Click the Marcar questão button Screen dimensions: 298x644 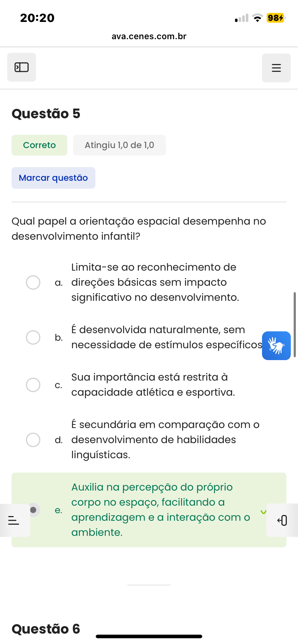click(53, 178)
